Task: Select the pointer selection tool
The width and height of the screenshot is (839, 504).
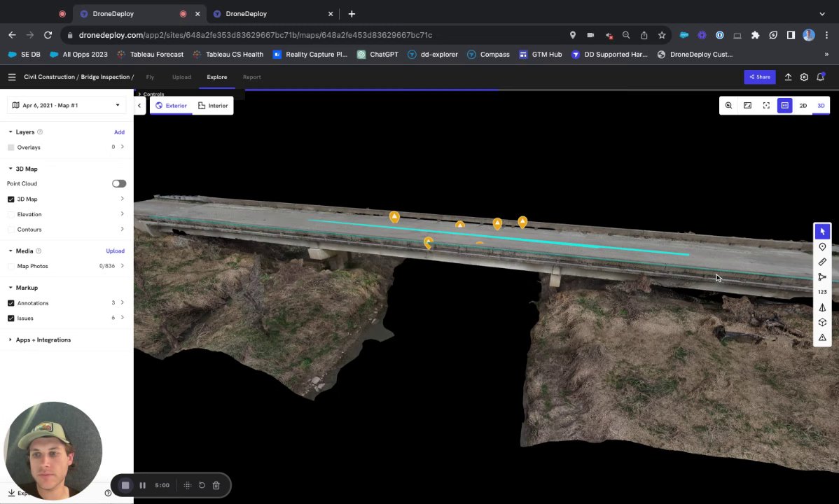Action: point(822,232)
